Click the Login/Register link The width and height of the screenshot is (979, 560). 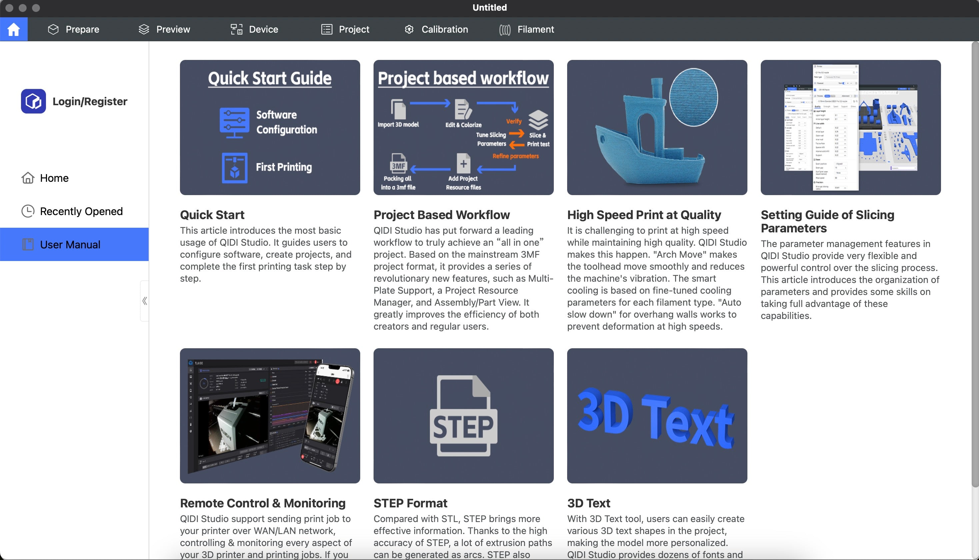90,102
